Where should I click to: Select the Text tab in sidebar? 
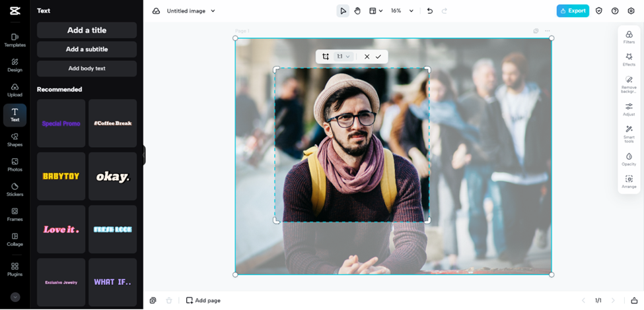click(x=15, y=115)
